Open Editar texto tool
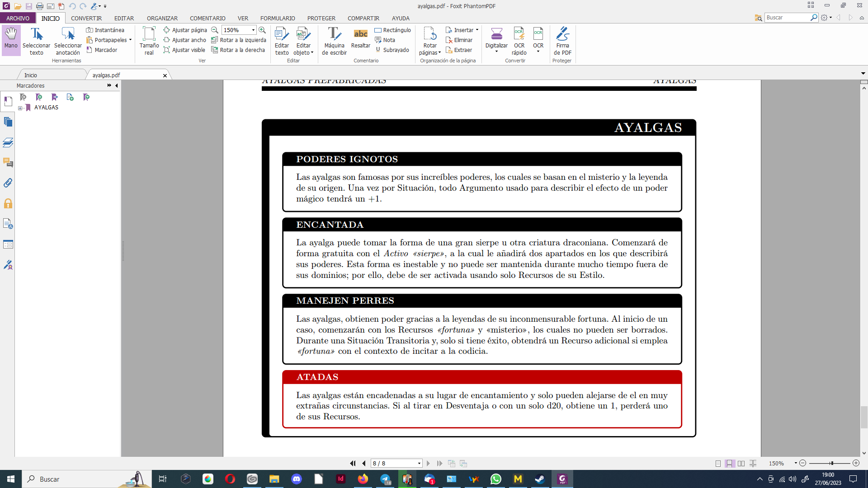 coord(282,40)
